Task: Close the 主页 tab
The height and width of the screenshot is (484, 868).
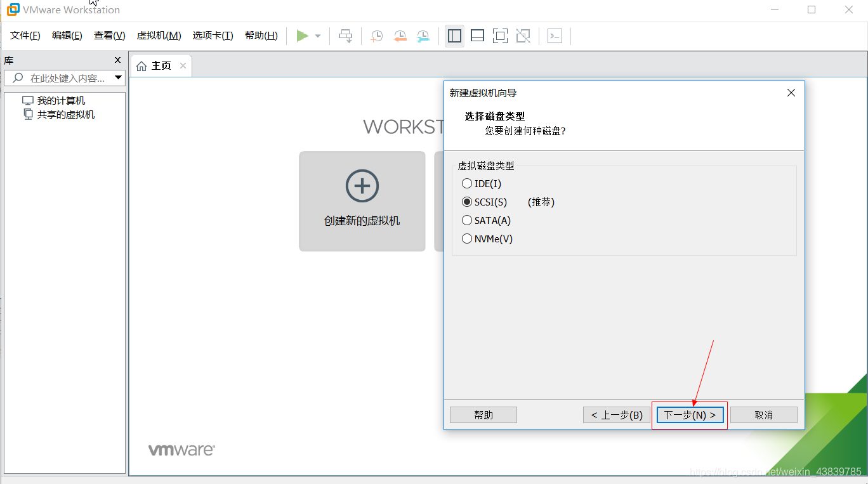Action: (x=183, y=65)
